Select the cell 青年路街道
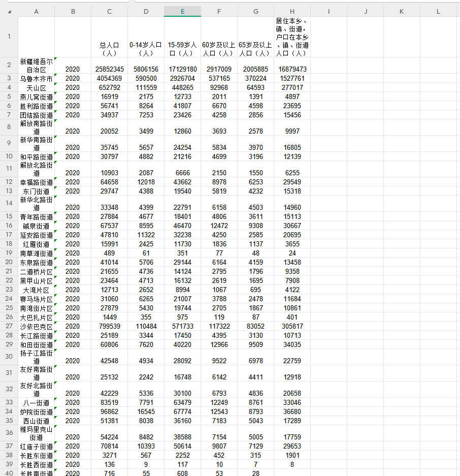Viewport: 460px width, 476px height. (37, 216)
